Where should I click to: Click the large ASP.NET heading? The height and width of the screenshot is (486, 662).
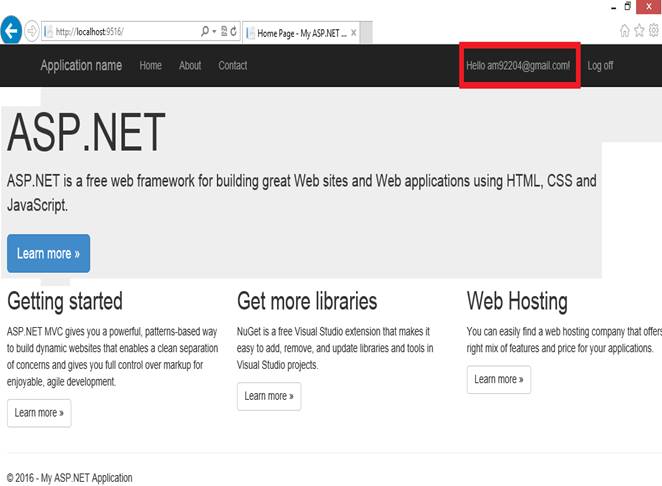86,132
